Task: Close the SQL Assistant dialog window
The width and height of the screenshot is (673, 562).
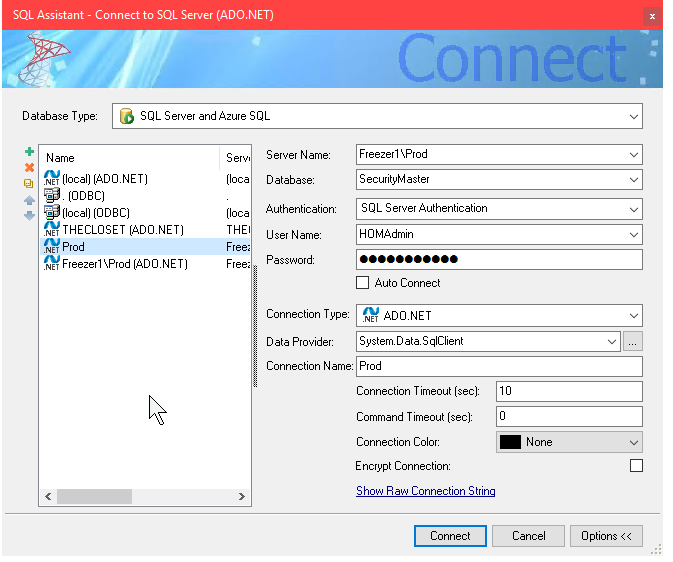Action: 652,16
